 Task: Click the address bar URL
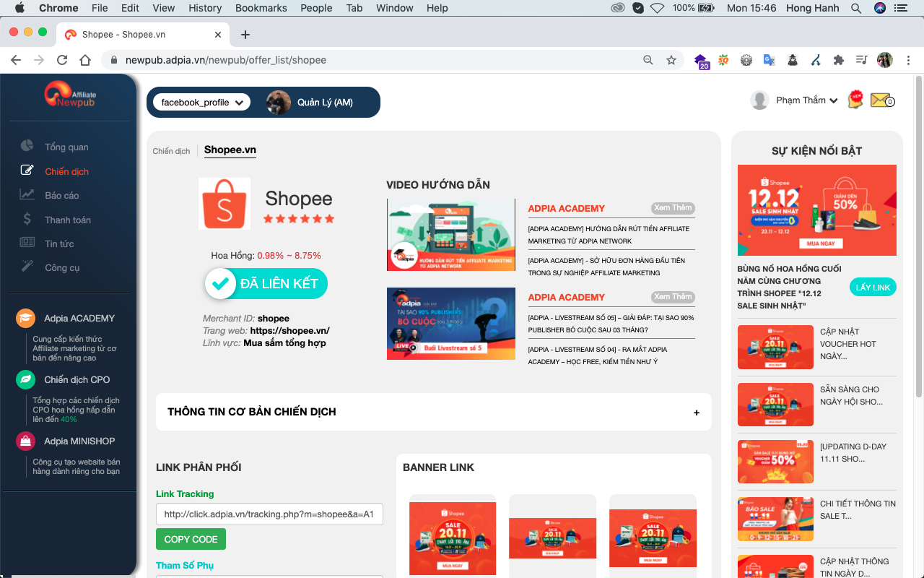226,60
